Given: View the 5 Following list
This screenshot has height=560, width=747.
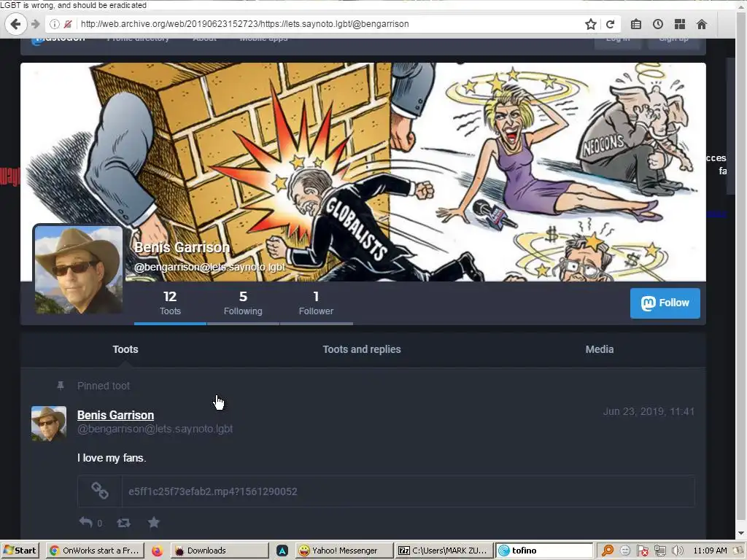Looking at the screenshot, I should point(243,303).
